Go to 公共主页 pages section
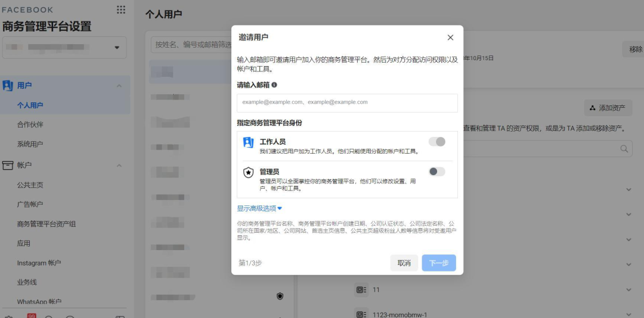Image resolution: width=644 pixels, height=318 pixels. click(x=30, y=185)
